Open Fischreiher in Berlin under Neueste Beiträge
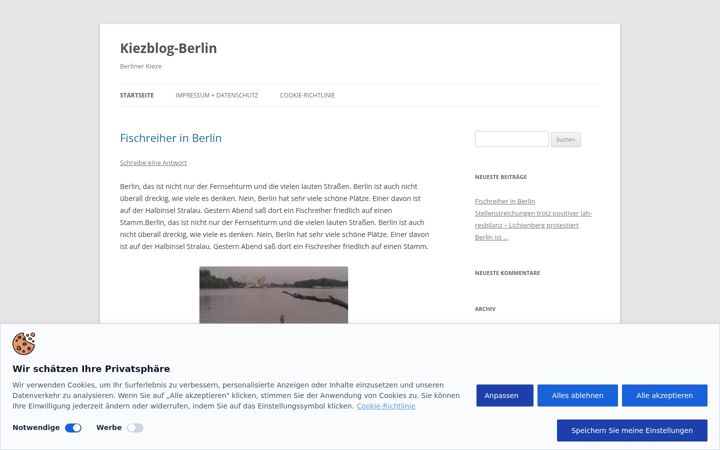 point(505,202)
